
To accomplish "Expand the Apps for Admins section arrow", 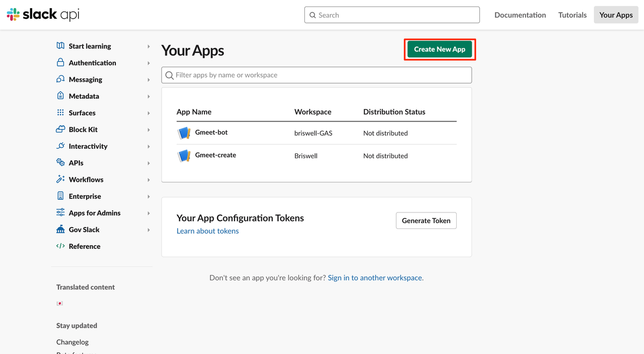I will click(x=149, y=213).
